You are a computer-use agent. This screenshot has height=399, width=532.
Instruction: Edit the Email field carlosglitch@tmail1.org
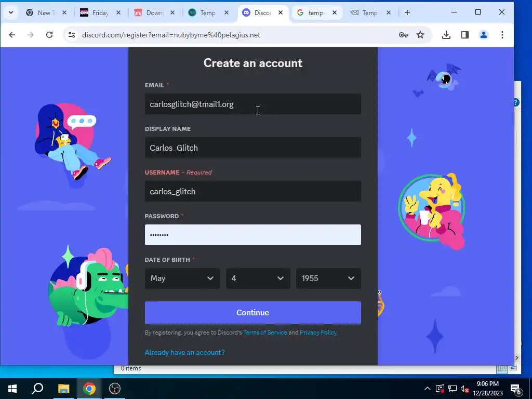tap(253, 104)
